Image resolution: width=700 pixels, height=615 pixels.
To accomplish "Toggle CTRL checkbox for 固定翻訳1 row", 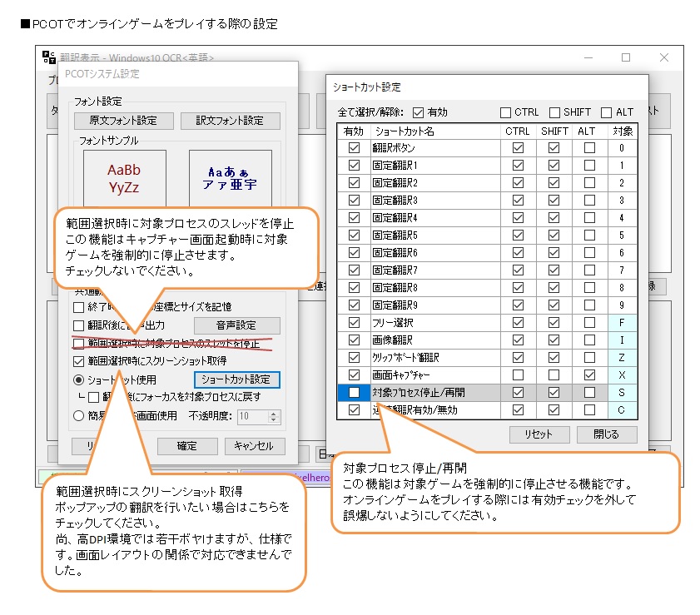I will click(x=518, y=165).
